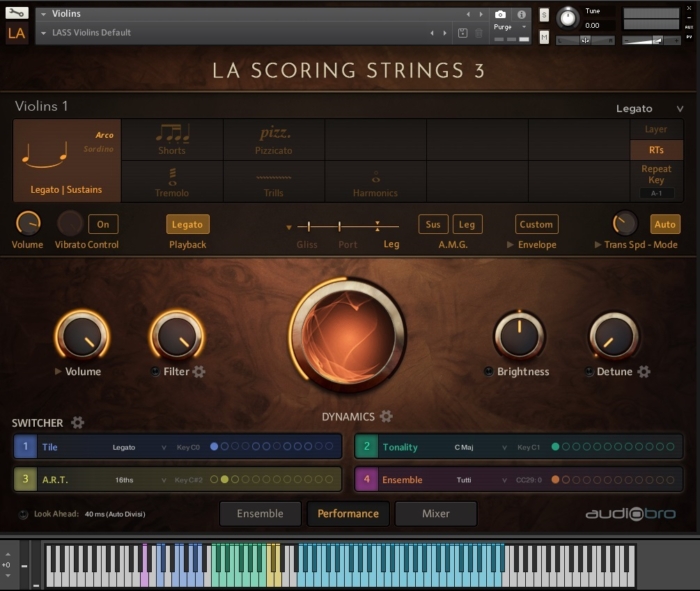Click the snapshot camera icon
Viewport: 700px width, 591px height.
pos(500,14)
